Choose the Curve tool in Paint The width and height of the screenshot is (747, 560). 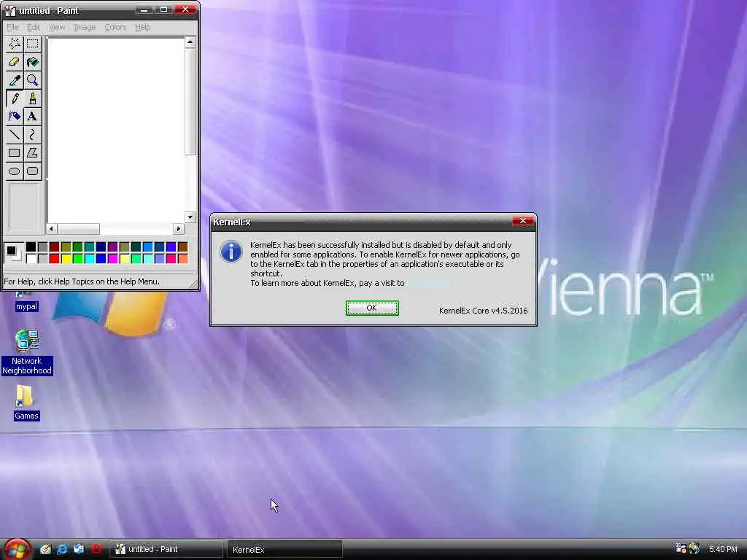pos(32,135)
